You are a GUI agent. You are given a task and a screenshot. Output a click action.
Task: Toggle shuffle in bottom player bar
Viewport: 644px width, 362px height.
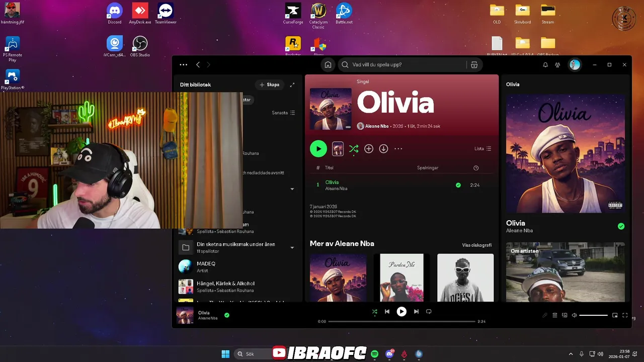point(374,312)
